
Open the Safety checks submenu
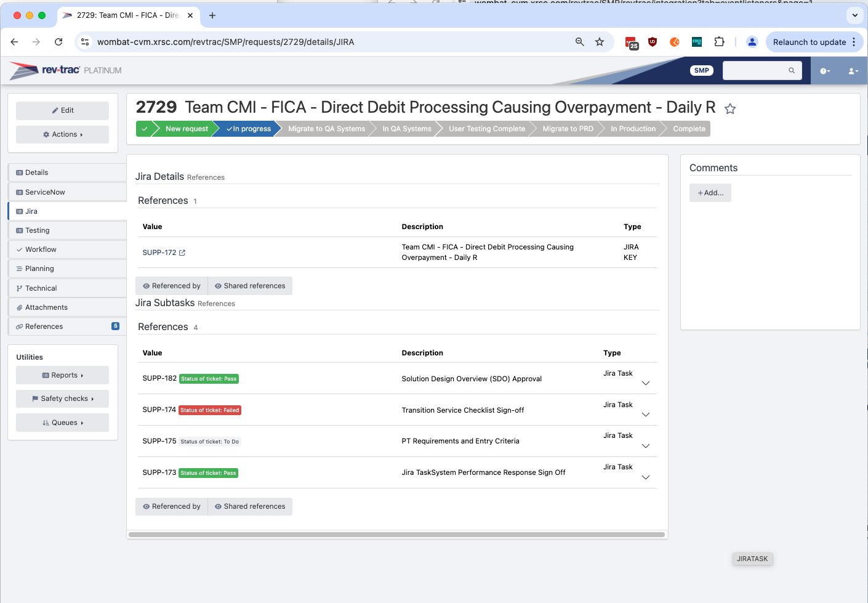pos(62,399)
